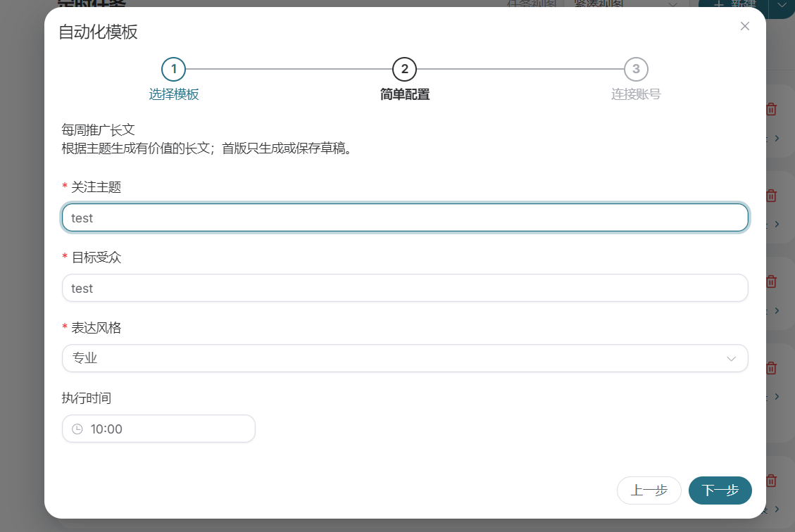Image resolution: width=795 pixels, height=532 pixels.
Task: Click the 下一步 button
Action: click(720, 490)
